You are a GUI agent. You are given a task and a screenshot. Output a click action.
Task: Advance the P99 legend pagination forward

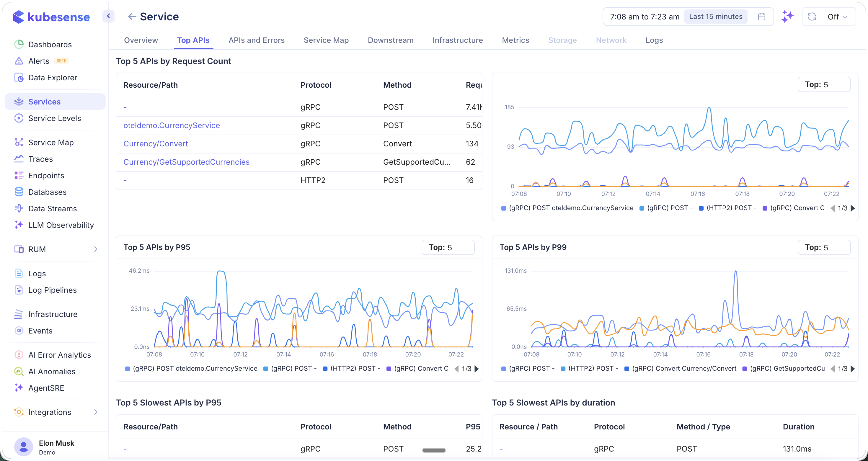coord(853,368)
